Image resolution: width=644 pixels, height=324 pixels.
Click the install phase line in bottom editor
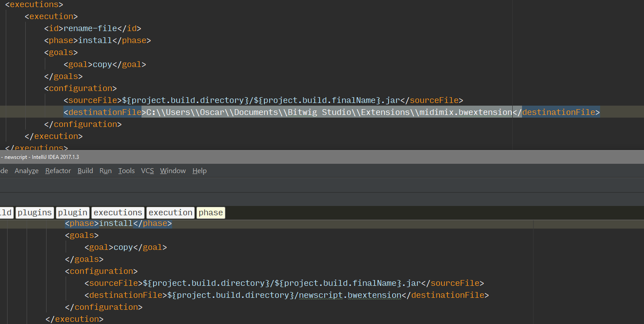[118, 223]
